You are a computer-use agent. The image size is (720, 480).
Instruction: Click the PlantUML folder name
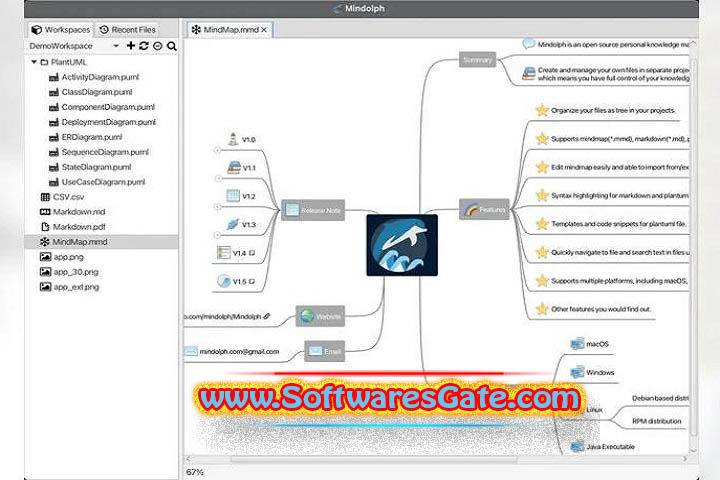tap(68, 62)
